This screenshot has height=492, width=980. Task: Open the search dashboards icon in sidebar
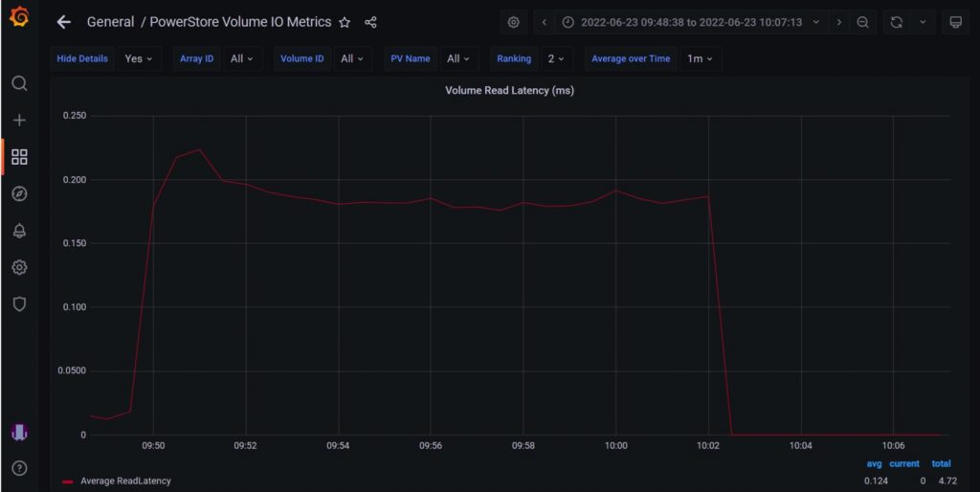[x=19, y=83]
